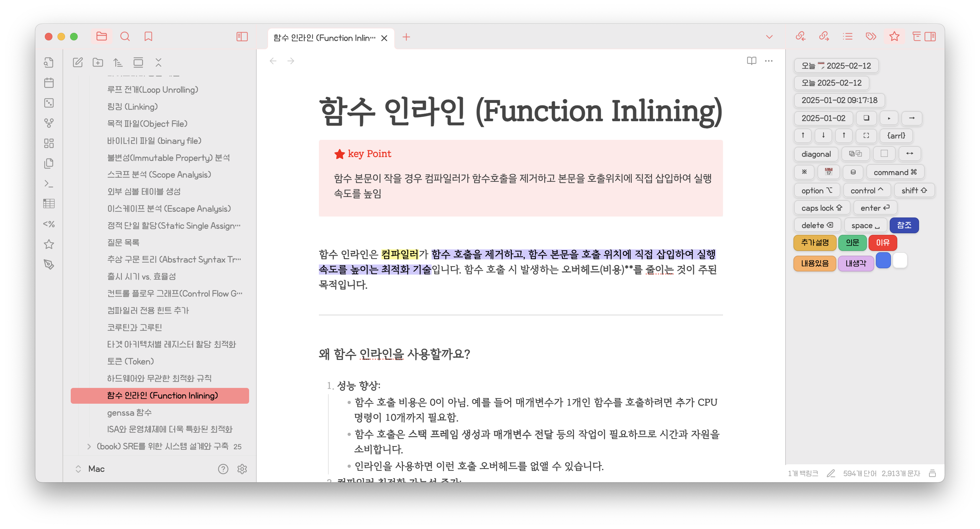The image size is (980, 529).
Task: Open note 스코프 분석 (Scope Analysis)
Action: 159,175
